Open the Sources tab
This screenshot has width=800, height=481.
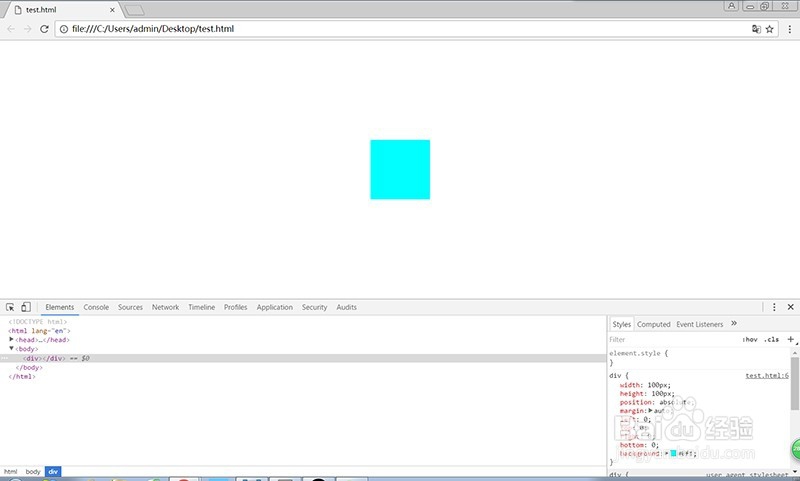click(x=130, y=307)
